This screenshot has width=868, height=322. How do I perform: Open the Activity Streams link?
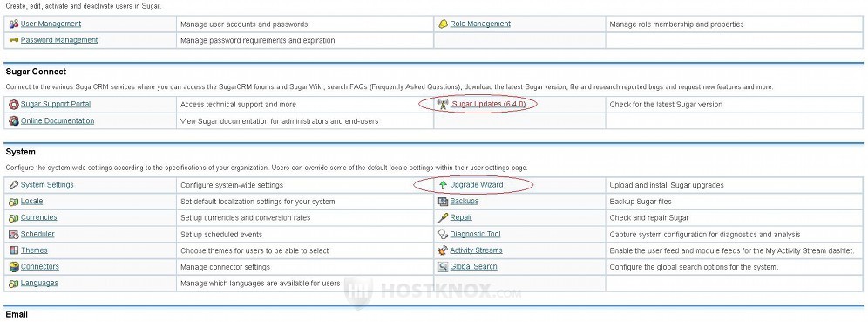pyautogui.click(x=476, y=250)
